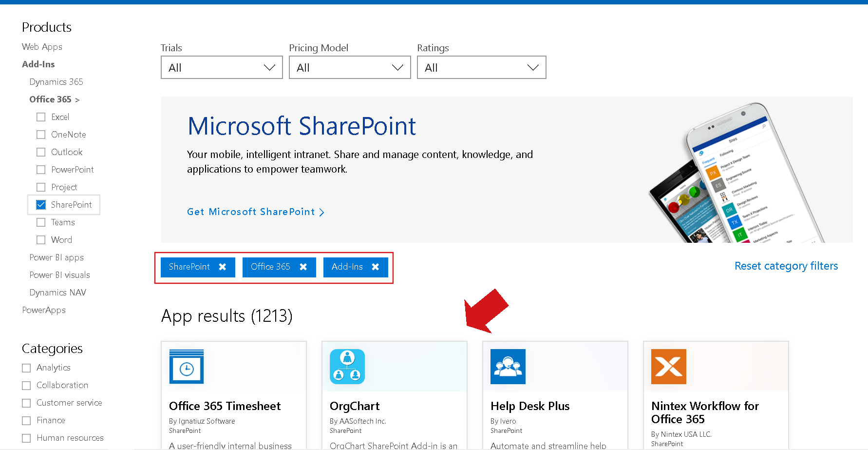Select Web Apps in Products

coord(42,47)
